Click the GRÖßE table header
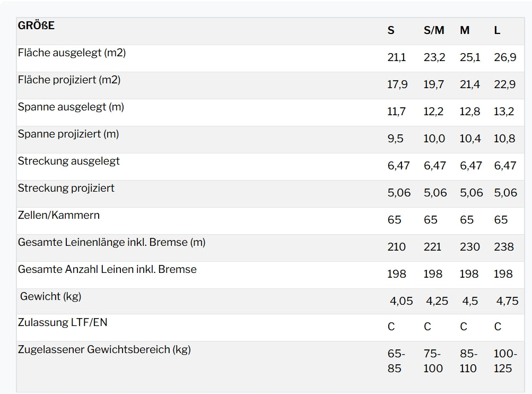Viewport: 532px width, 394px height. 36,25
